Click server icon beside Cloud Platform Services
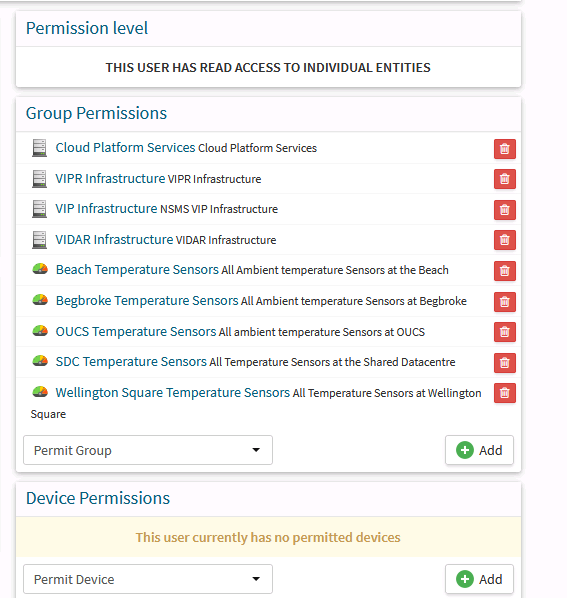This screenshot has height=598, width=567. [x=39, y=148]
